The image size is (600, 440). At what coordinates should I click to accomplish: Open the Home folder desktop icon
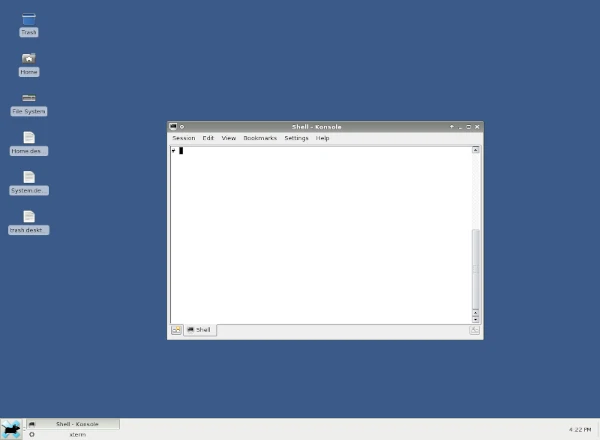28,60
